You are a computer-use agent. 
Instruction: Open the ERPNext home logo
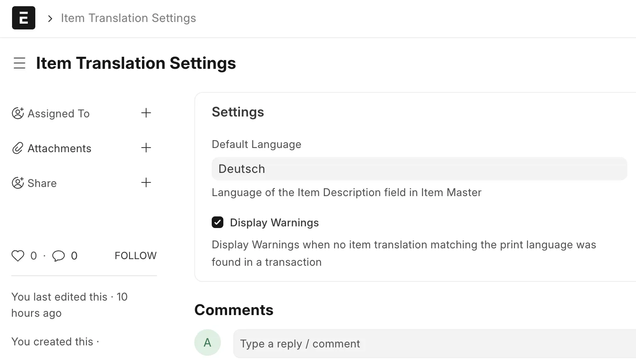24,18
